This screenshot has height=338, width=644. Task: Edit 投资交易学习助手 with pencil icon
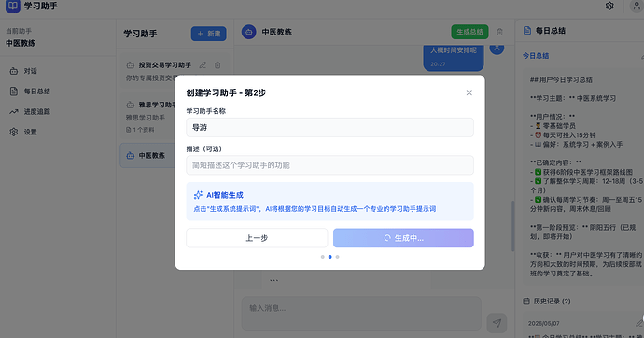(203, 64)
